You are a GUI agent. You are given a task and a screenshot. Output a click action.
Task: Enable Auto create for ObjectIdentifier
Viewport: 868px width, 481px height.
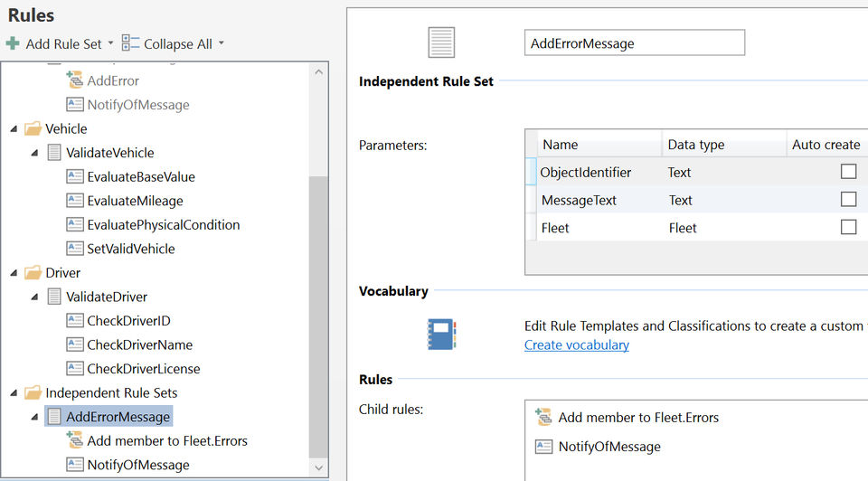pyautogui.click(x=848, y=172)
